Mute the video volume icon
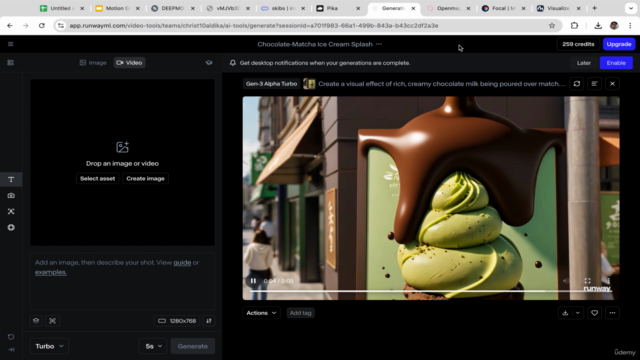640x360 pixels. click(566, 281)
